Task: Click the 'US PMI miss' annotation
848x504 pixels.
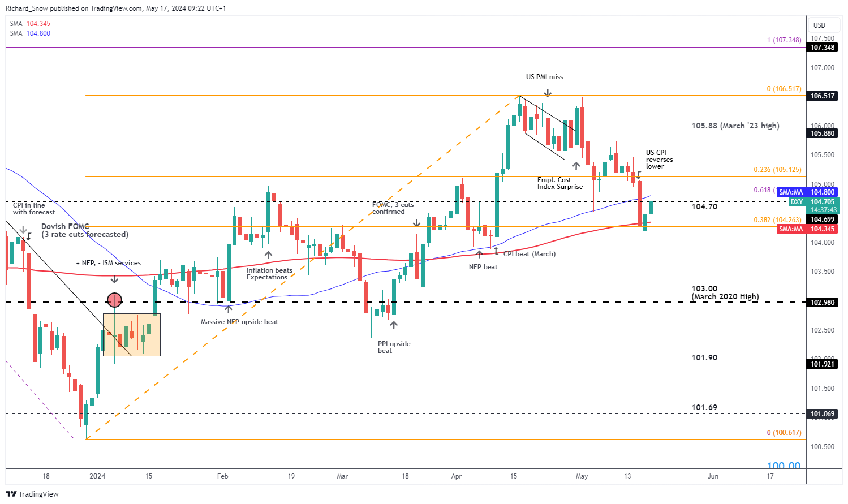Action: point(544,77)
